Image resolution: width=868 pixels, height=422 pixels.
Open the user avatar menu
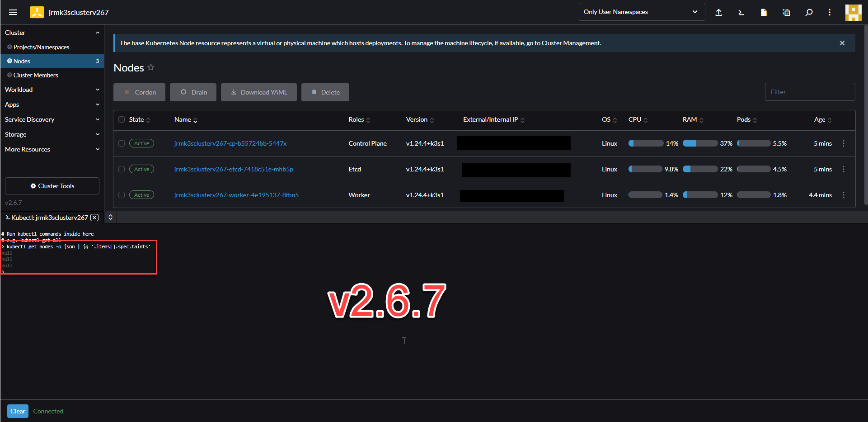click(853, 12)
